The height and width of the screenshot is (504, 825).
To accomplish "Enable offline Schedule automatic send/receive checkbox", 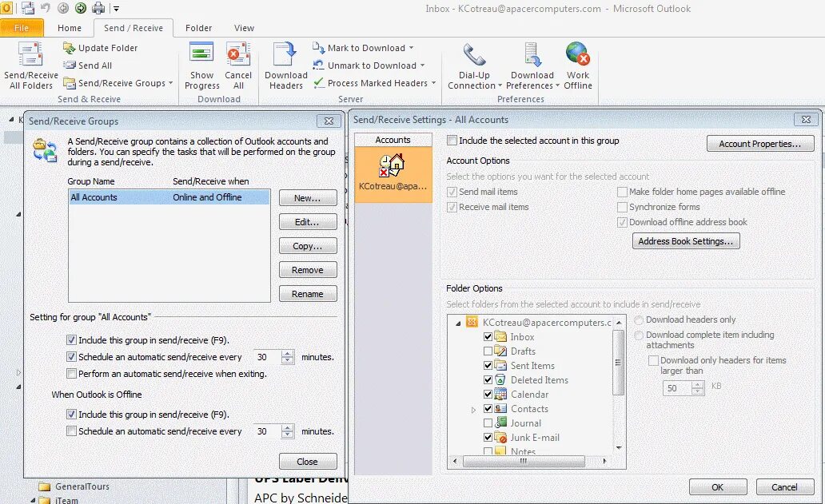I will coord(72,431).
